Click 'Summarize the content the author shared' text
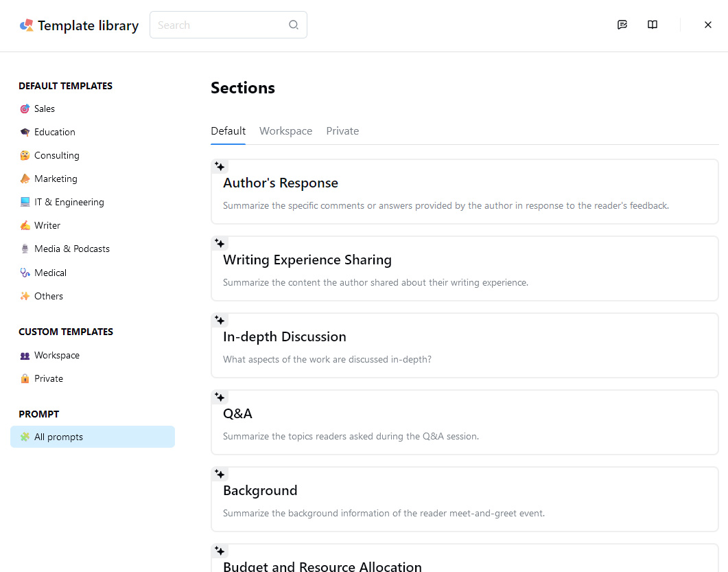Screen dimensions: 728x572 click(x=375, y=282)
